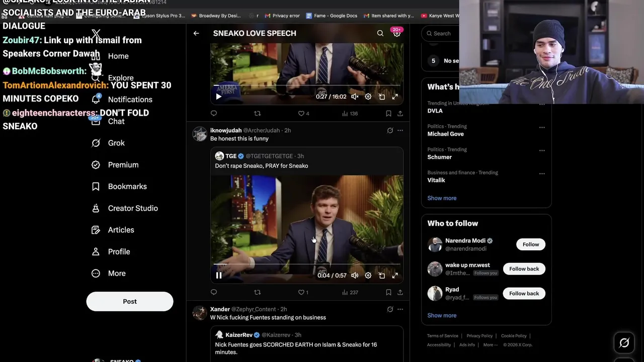Open the floating Grok button
Viewport: 644px width, 362px height.
[x=624, y=342]
